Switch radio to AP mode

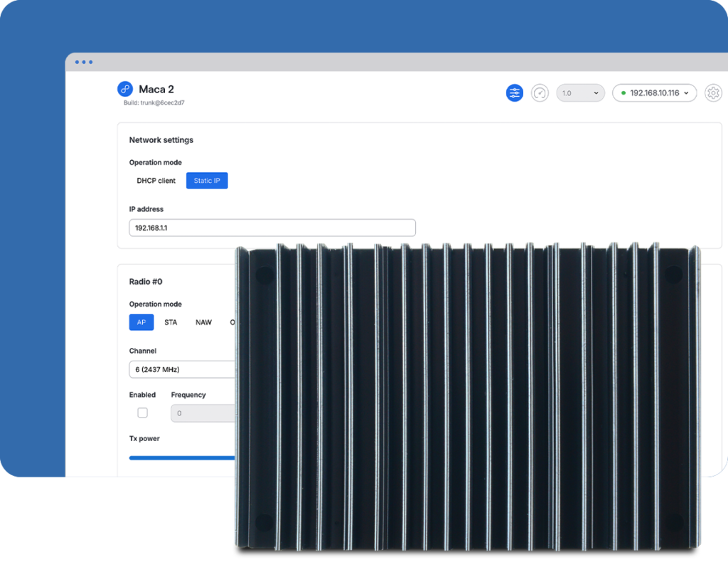pyautogui.click(x=141, y=322)
